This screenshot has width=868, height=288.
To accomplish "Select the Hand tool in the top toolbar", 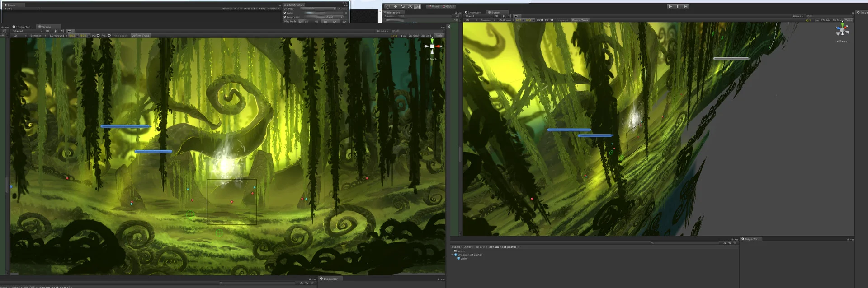I will click(388, 6).
